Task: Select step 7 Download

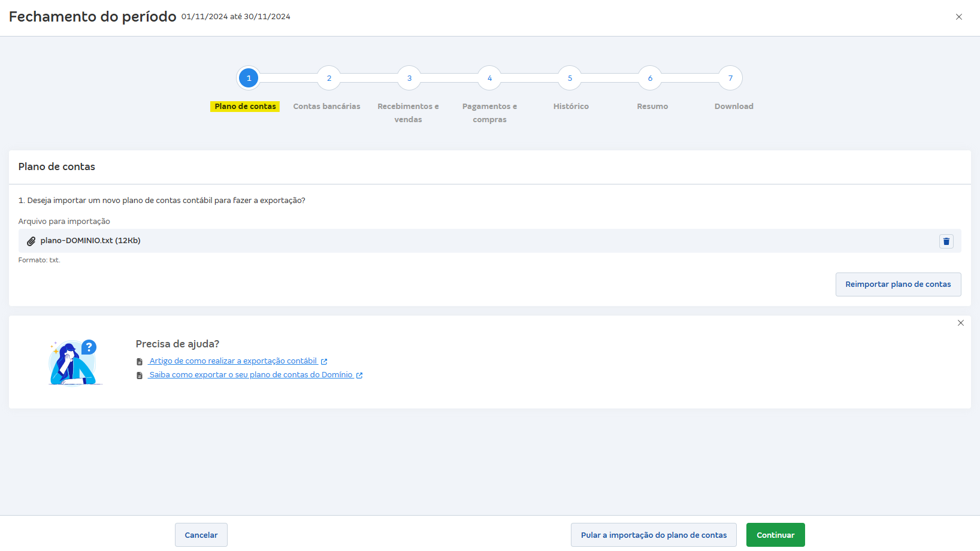Action: click(730, 78)
